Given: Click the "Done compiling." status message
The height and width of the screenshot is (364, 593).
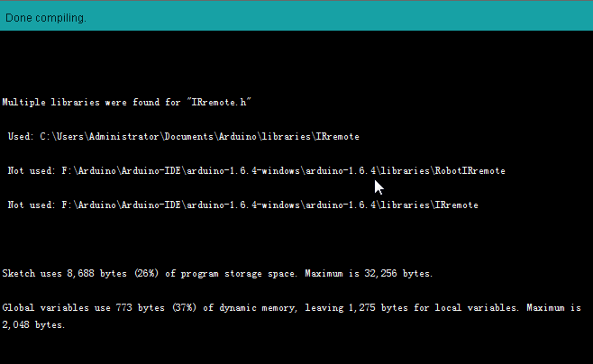Looking at the screenshot, I should (x=44, y=17).
